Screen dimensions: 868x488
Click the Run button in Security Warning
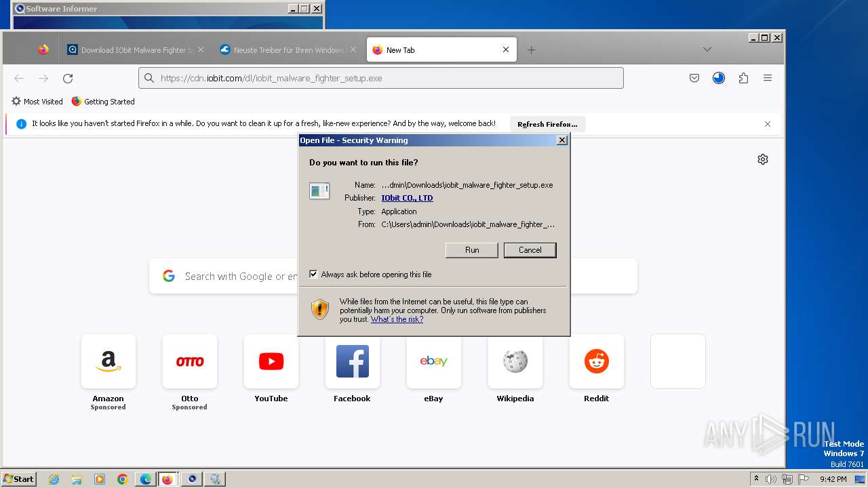(x=472, y=250)
